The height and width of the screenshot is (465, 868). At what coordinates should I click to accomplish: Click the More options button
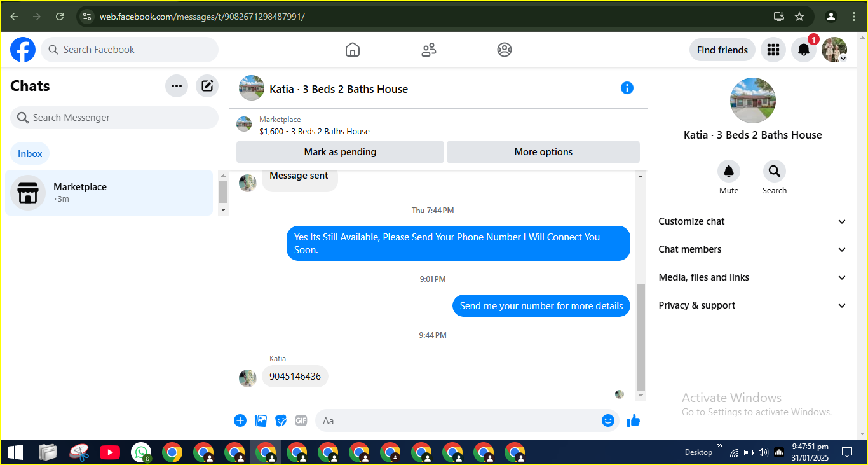click(543, 152)
